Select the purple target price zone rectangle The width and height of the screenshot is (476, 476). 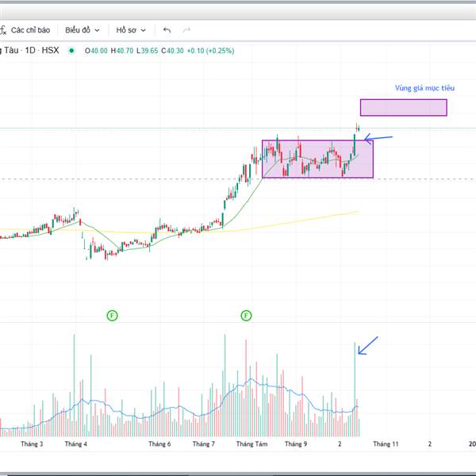[x=403, y=107]
